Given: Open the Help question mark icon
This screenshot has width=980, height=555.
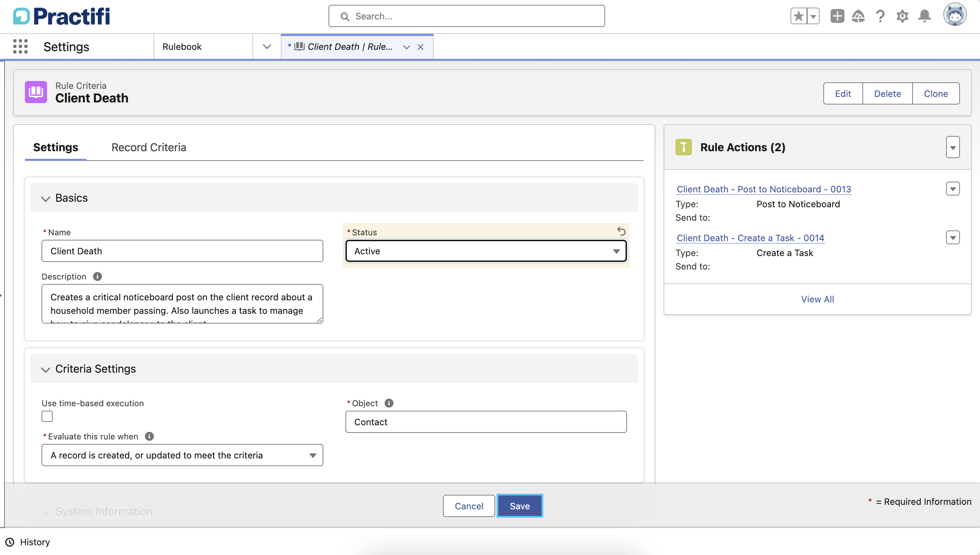Looking at the screenshot, I should (880, 16).
